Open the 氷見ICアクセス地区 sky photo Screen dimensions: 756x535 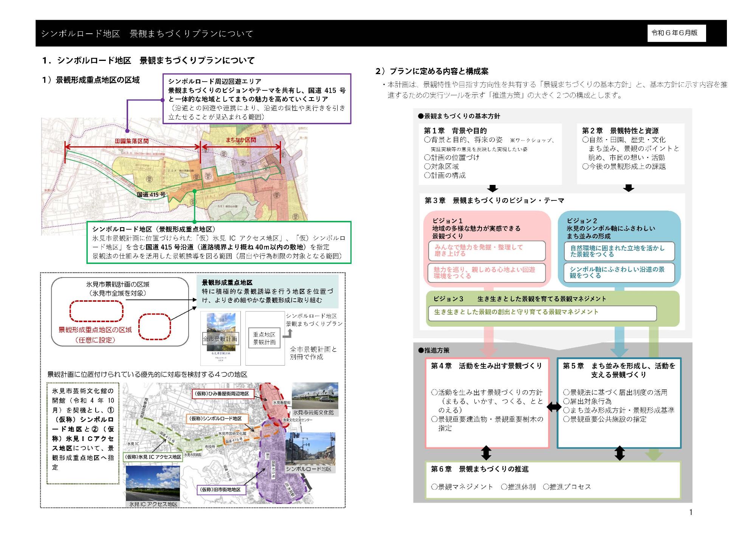coord(153,483)
